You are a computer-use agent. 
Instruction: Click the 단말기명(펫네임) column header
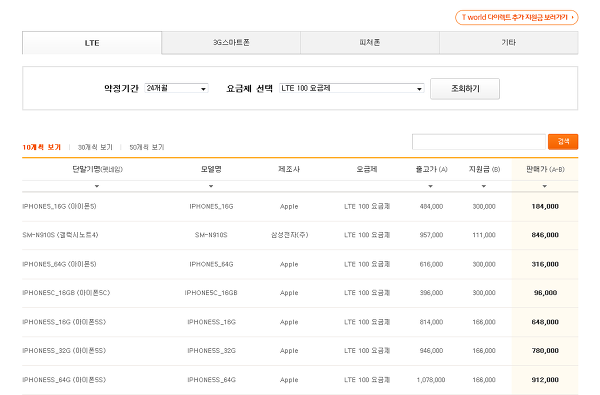(98, 169)
